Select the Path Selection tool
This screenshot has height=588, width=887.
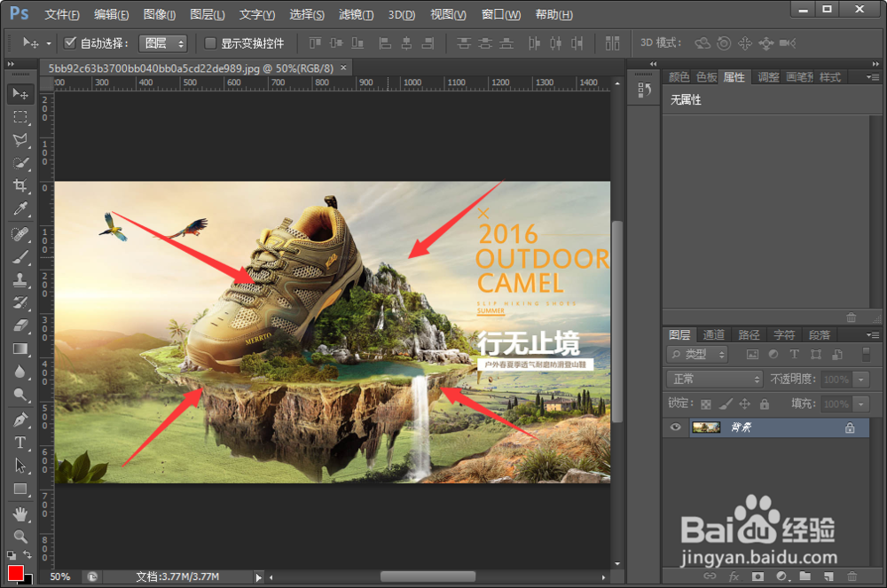(x=20, y=466)
